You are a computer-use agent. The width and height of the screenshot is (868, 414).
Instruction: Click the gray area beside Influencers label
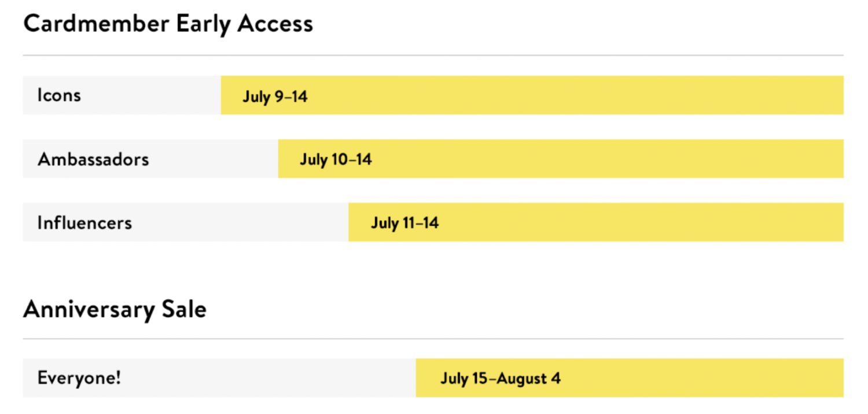point(240,222)
